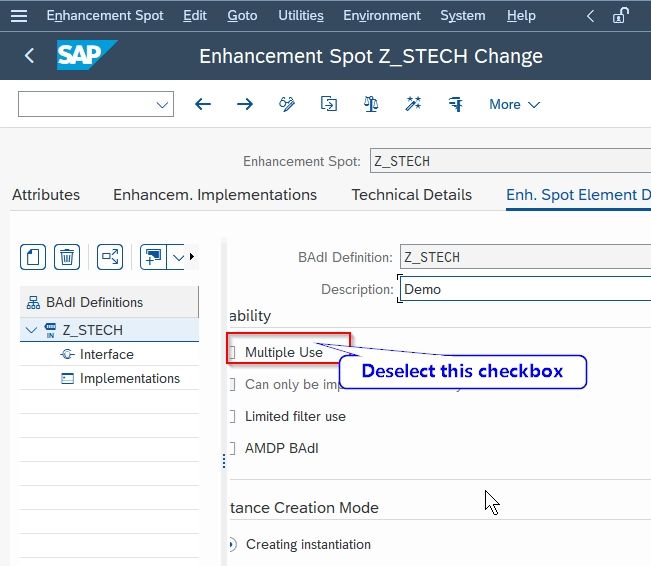Click the Check scales toolbar icon
The height and width of the screenshot is (566, 651).
coord(371,104)
